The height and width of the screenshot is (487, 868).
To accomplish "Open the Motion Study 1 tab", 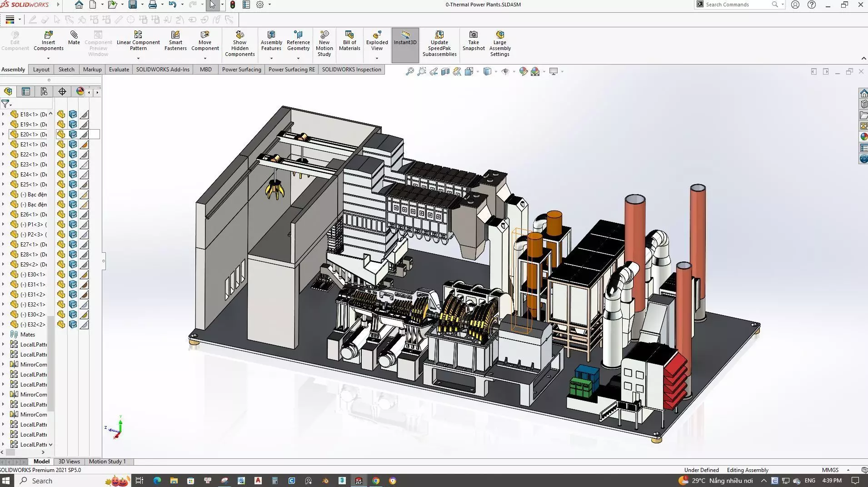I will point(107,462).
